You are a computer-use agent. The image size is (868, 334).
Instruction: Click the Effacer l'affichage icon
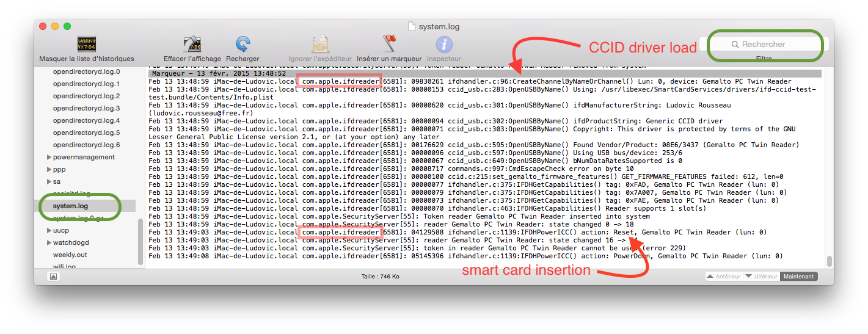[x=192, y=44]
